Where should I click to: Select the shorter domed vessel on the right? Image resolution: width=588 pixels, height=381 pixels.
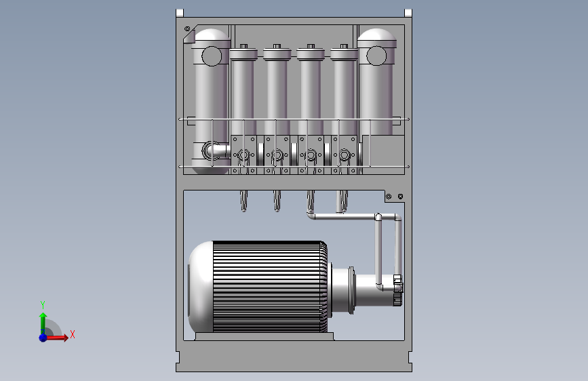point(376,82)
